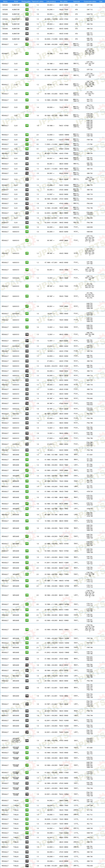Screen dimensions: 105x868
Task: Click petrol icon in Clio 124kW / 169KM row
Action: (x=27, y=135)
